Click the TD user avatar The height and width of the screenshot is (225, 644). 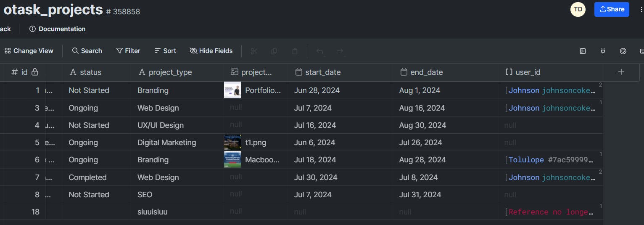coord(578,9)
